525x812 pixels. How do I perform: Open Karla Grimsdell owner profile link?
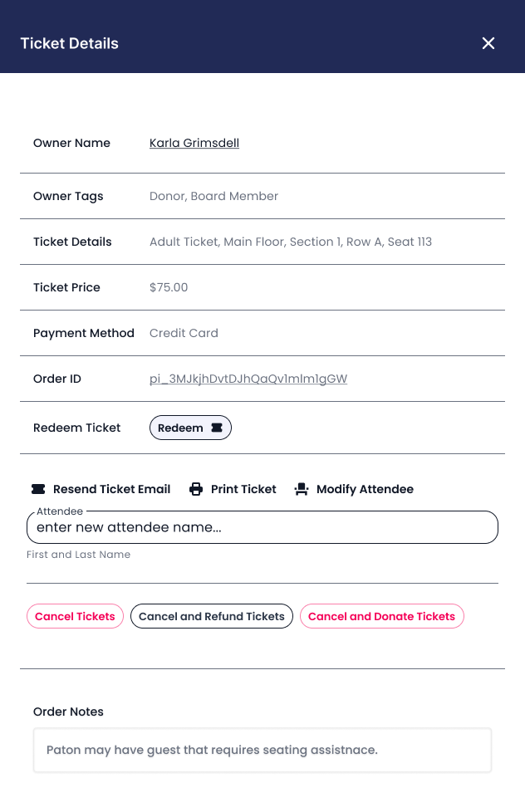tap(194, 143)
